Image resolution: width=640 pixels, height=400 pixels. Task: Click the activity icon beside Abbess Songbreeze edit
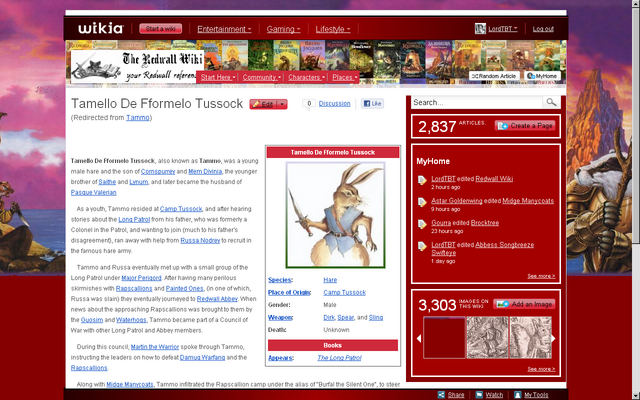[x=422, y=246]
